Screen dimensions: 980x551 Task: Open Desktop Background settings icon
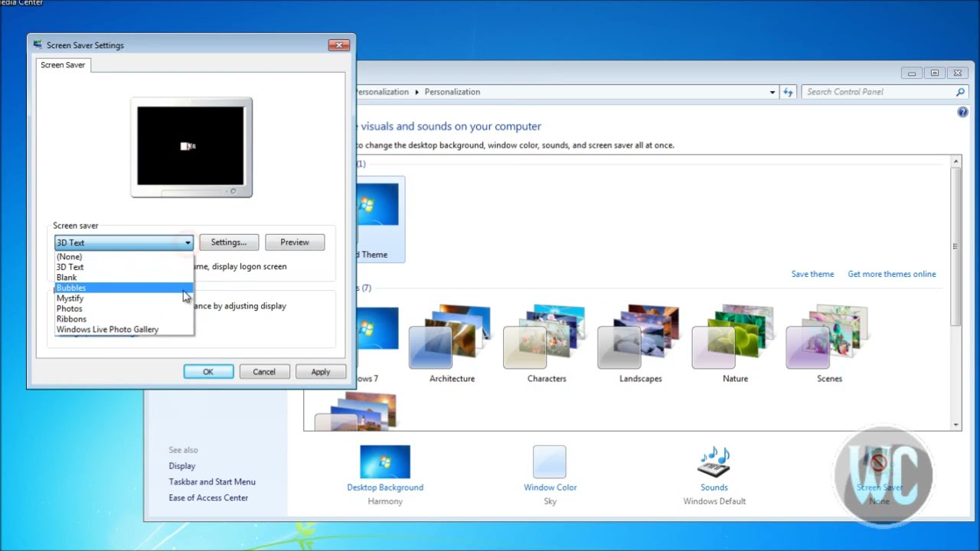coord(385,462)
